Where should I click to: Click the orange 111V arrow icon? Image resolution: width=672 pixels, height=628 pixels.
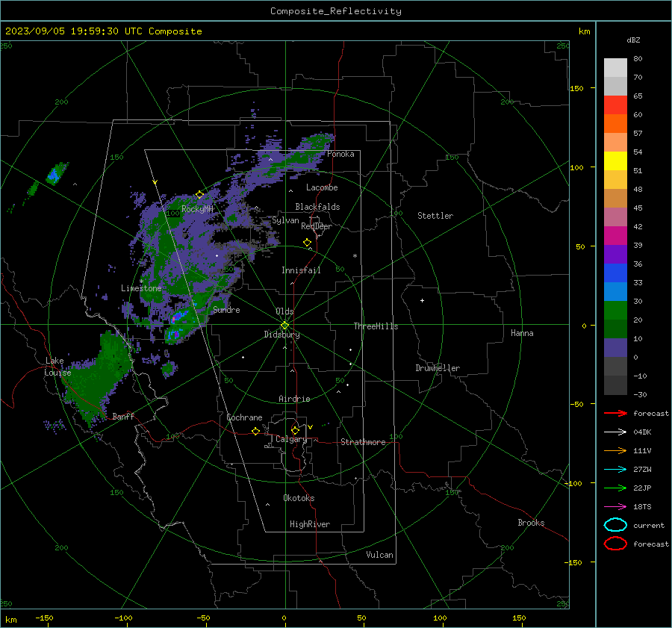(x=615, y=450)
